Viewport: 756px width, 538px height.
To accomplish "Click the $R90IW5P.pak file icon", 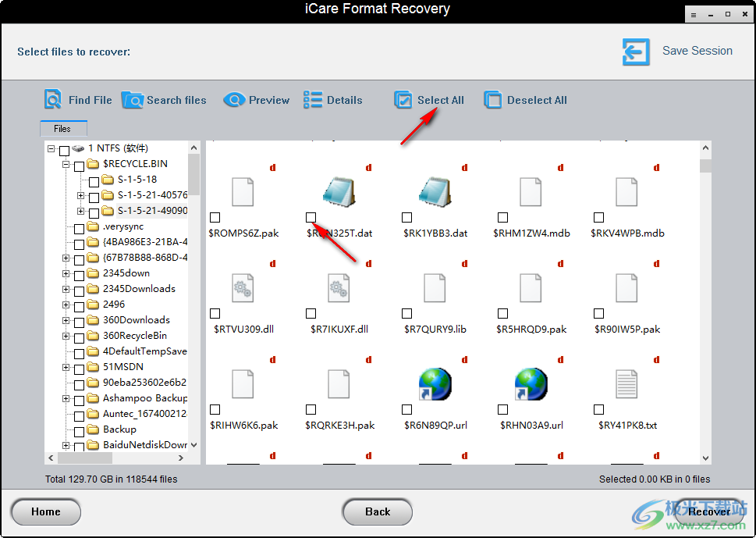I will click(x=626, y=288).
